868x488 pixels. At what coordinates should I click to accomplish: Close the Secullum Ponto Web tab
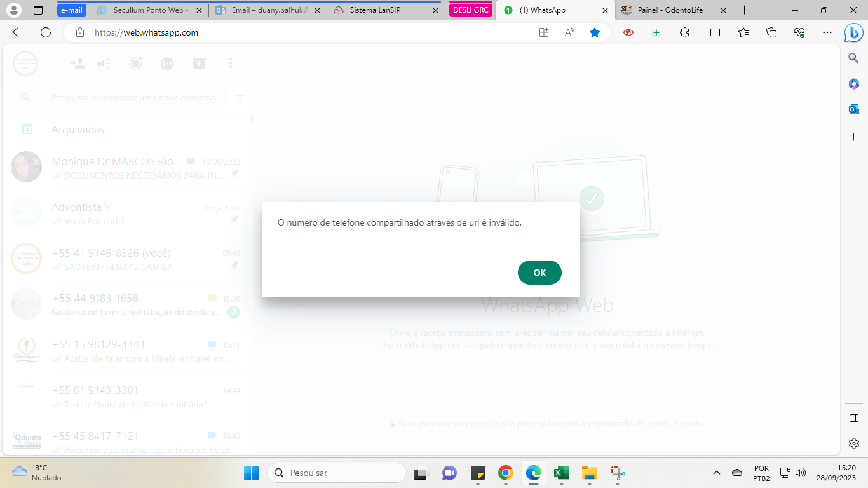pos(200,10)
